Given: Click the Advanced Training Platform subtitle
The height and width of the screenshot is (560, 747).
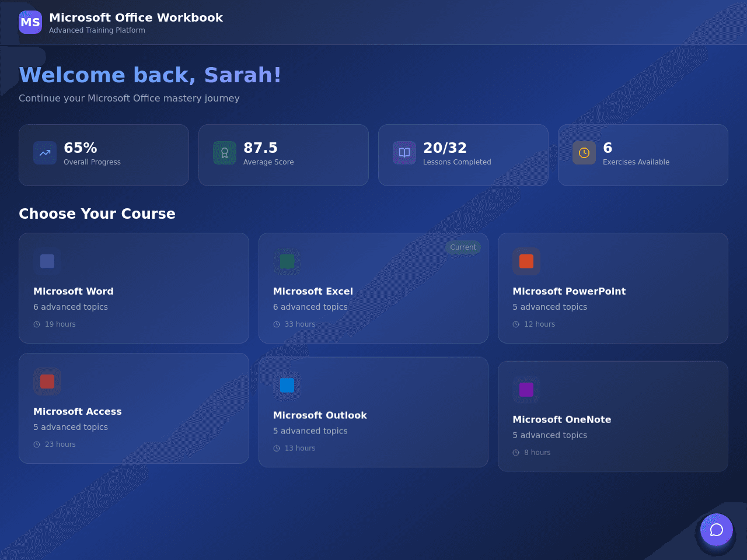Looking at the screenshot, I should [x=97, y=30].
